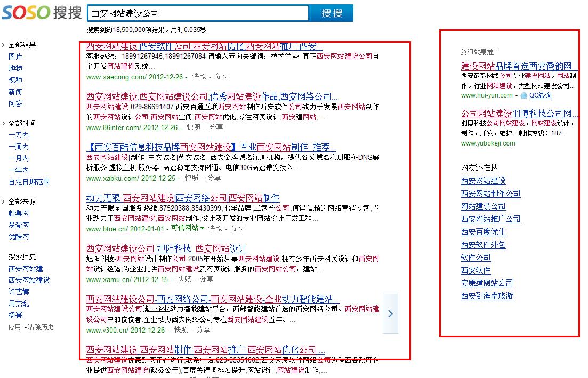Viewport: 588px width, 378px height.
Task: Switch to 新闻 news results
Action: point(15,92)
